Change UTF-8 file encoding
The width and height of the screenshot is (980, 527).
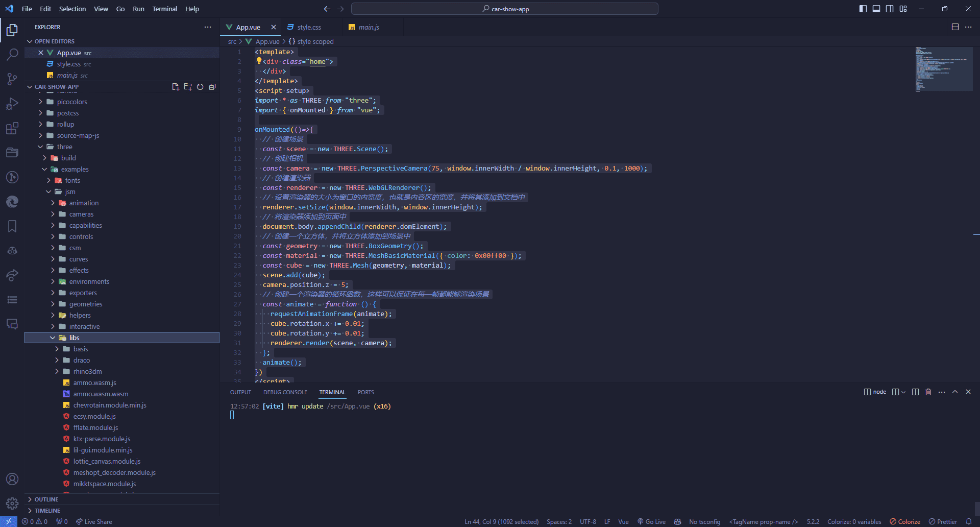point(588,521)
